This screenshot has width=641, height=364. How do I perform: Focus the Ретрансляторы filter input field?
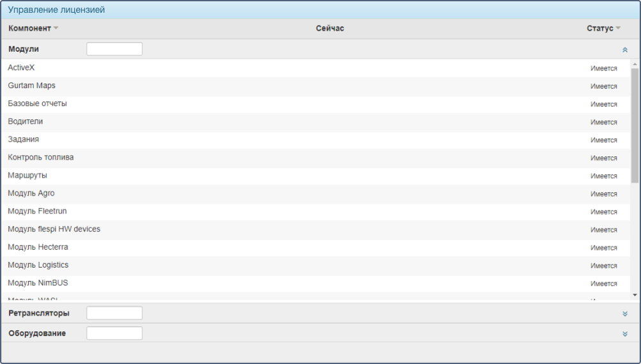(114, 313)
